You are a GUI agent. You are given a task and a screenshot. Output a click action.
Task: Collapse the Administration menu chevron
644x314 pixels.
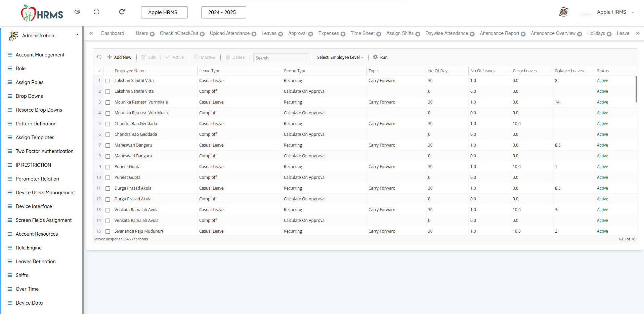click(x=77, y=35)
